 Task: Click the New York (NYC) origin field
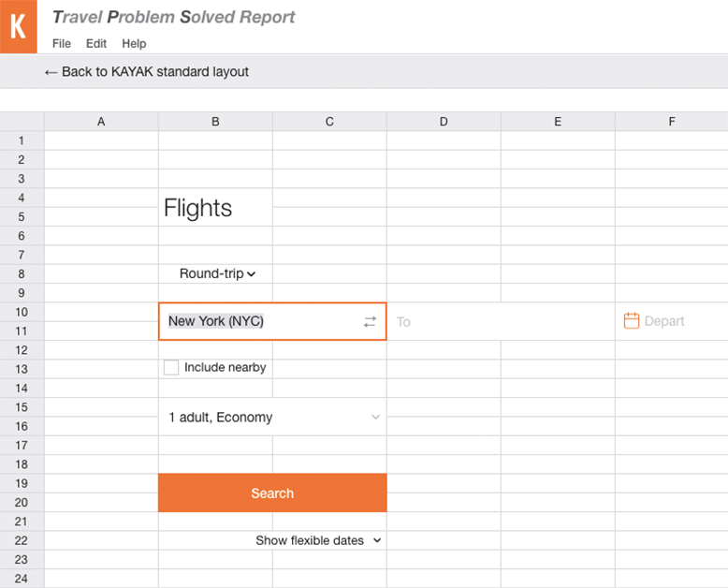pos(272,321)
